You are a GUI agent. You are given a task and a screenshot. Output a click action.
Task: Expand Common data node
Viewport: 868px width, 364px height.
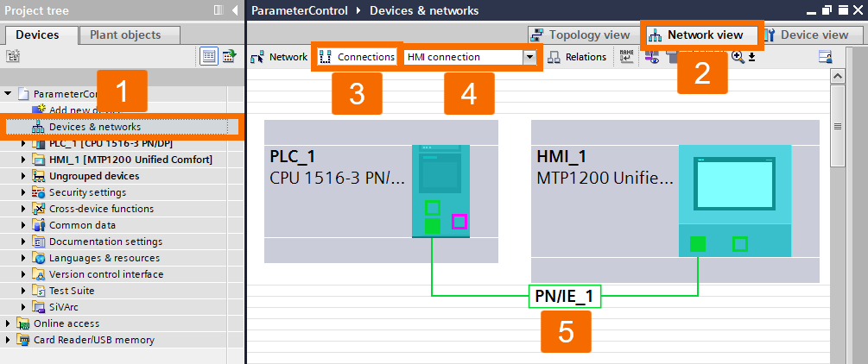23,225
